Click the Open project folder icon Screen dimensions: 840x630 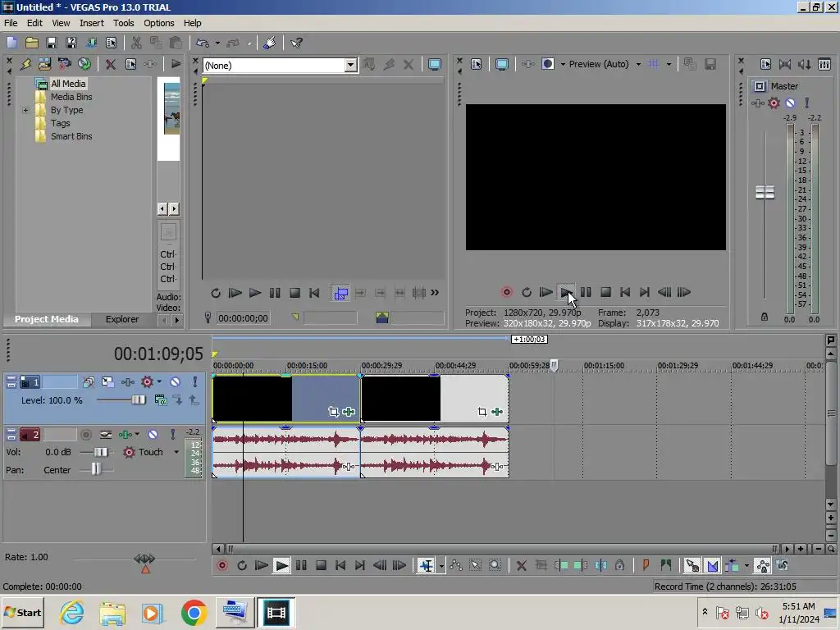(32, 43)
